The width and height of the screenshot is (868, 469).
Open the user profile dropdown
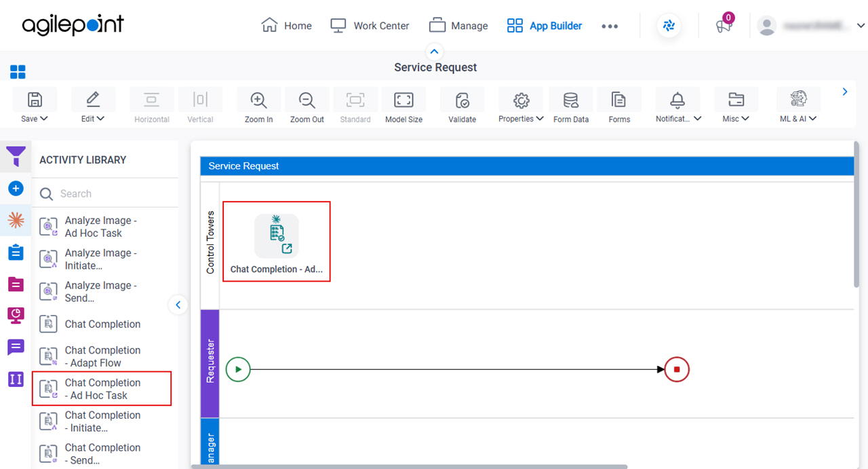pos(861,26)
